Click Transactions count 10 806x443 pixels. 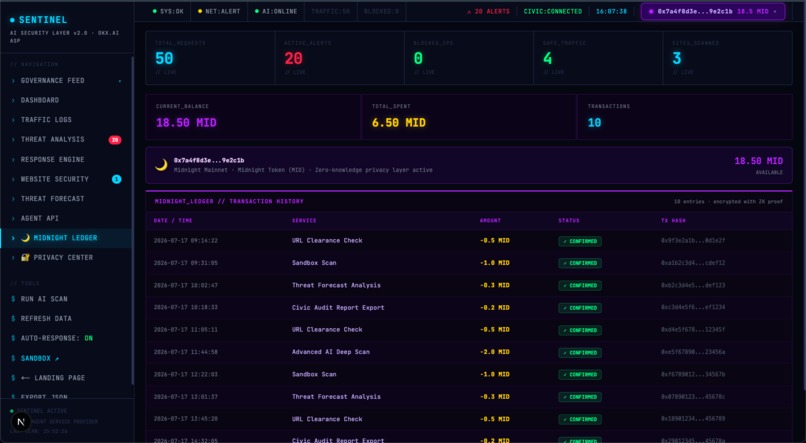pyautogui.click(x=594, y=123)
